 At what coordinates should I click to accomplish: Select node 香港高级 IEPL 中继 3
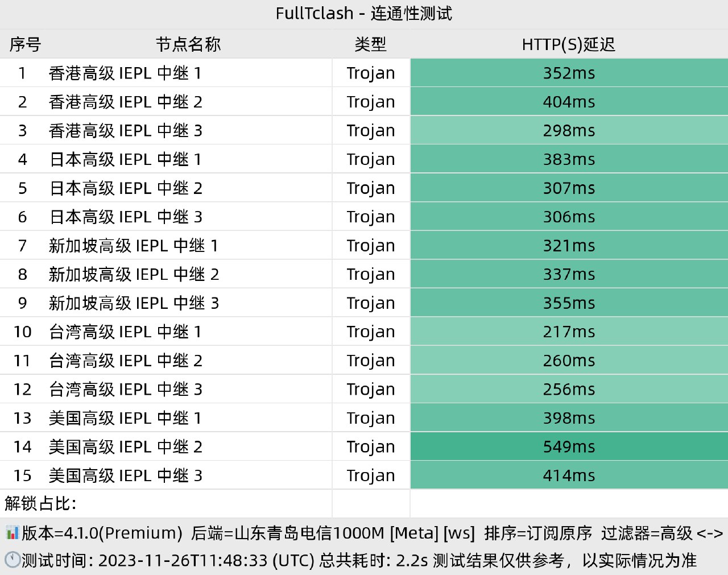click(126, 130)
